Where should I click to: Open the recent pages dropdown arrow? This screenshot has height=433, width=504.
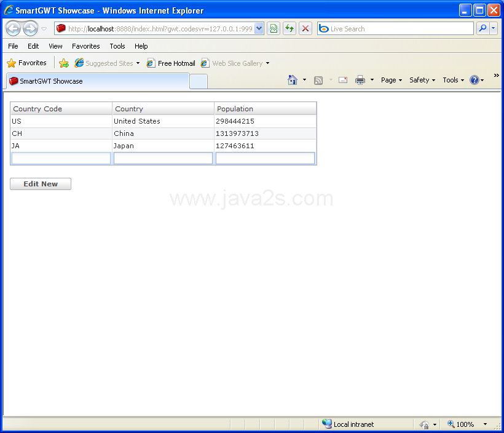coord(44,29)
